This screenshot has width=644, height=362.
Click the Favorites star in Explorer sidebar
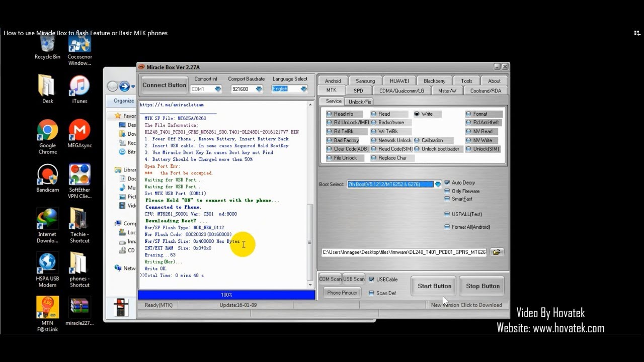(x=117, y=116)
